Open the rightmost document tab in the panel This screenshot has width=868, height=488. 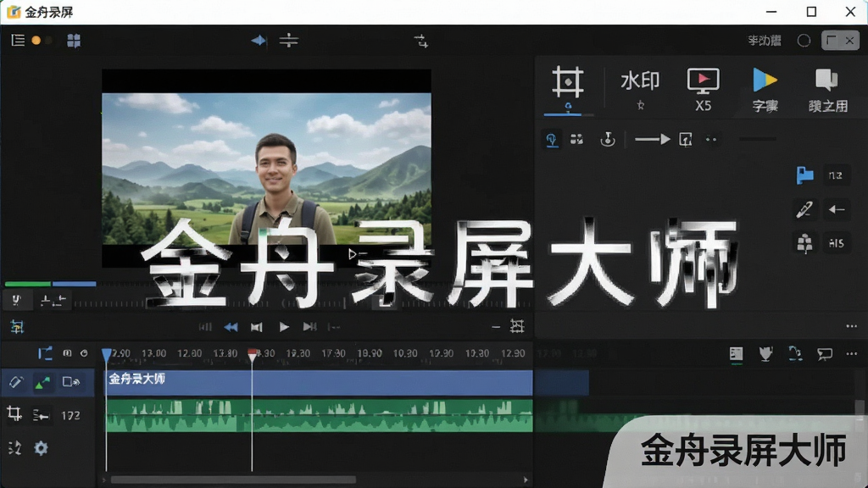(x=827, y=91)
